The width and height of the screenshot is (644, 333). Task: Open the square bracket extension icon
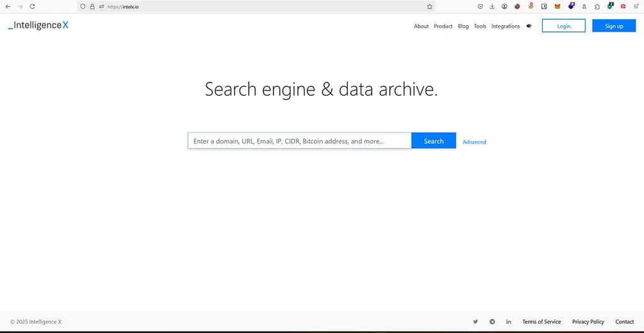(x=544, y=6)
